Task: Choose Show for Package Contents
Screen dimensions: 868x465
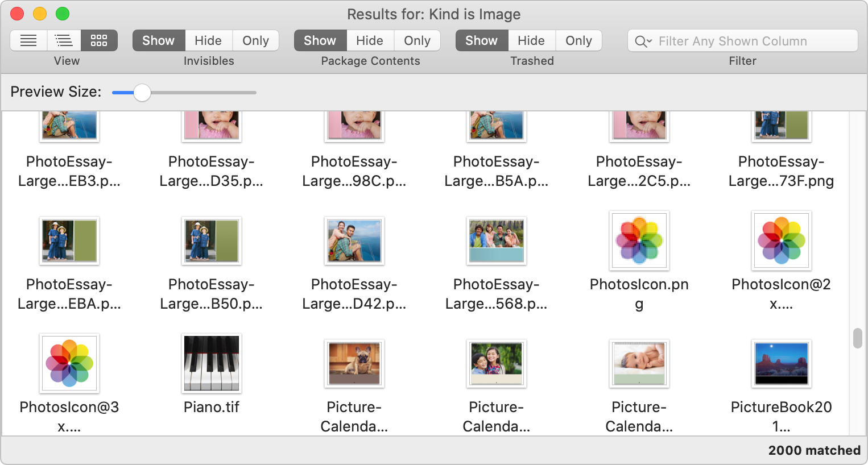Action: 320,41
